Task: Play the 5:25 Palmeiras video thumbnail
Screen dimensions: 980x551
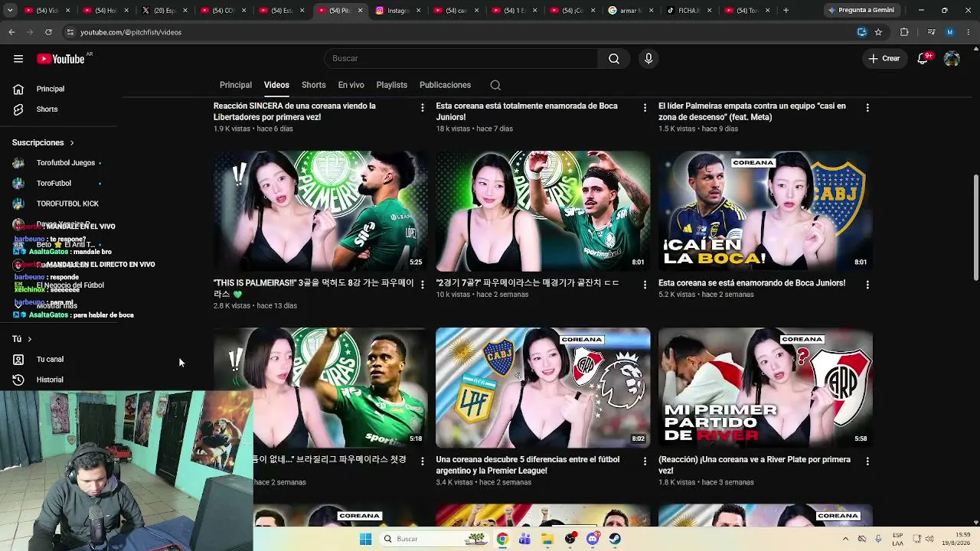Action: pos(321,211)
